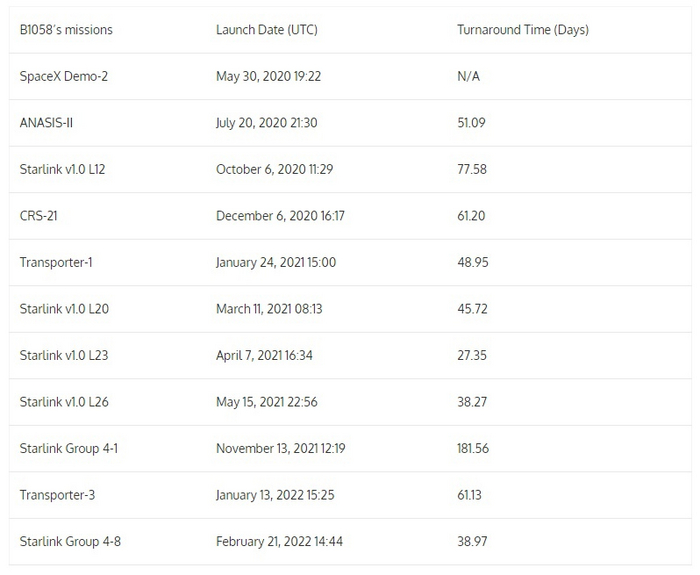Select the Transporter-3 mission name
This screenshot has width=700, height=575.
tap(57, 495)
